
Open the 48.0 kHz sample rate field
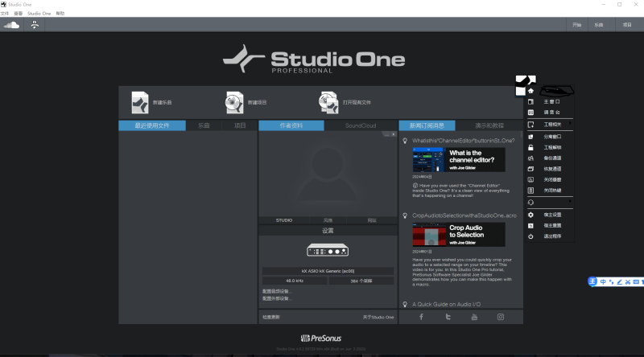(295, 281)
